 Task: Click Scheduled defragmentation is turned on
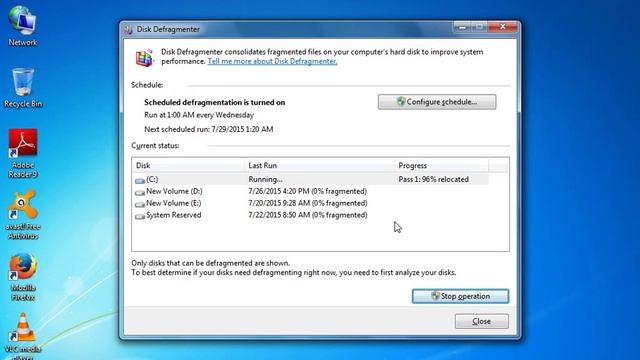point(214,102)
